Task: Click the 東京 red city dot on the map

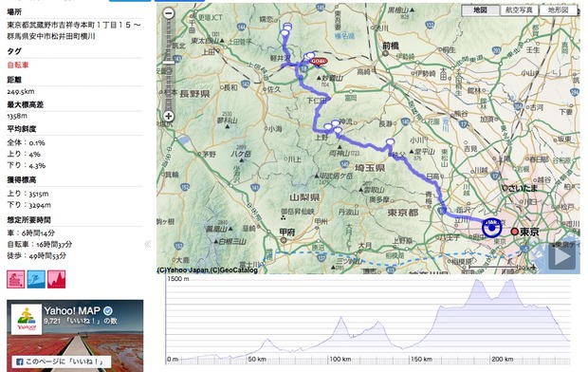Action: 514,232
